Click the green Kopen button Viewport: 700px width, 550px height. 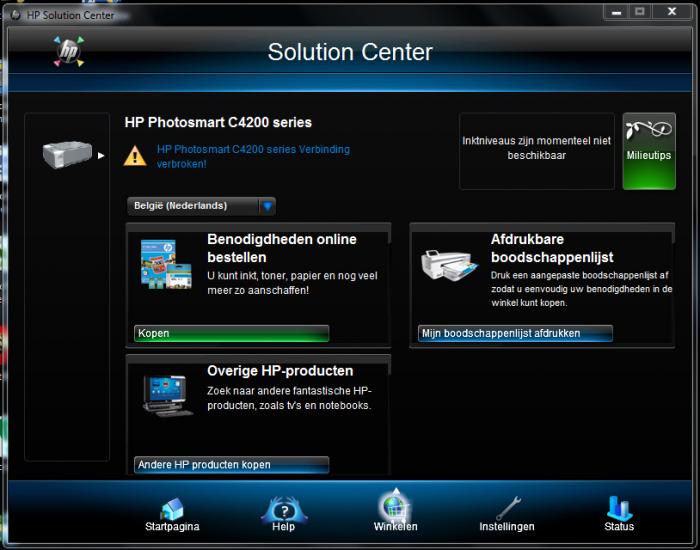coord(231,333)
